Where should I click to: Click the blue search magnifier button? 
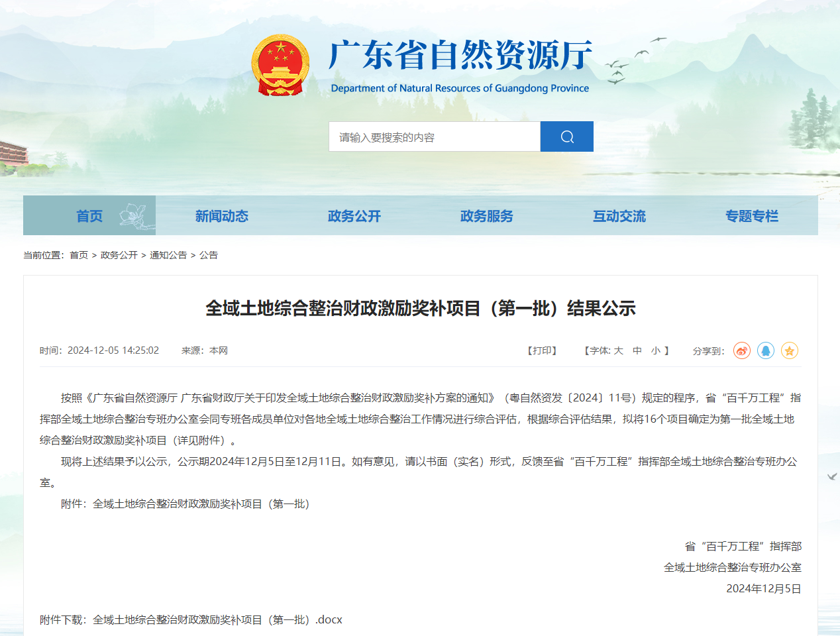coord(566,136)
